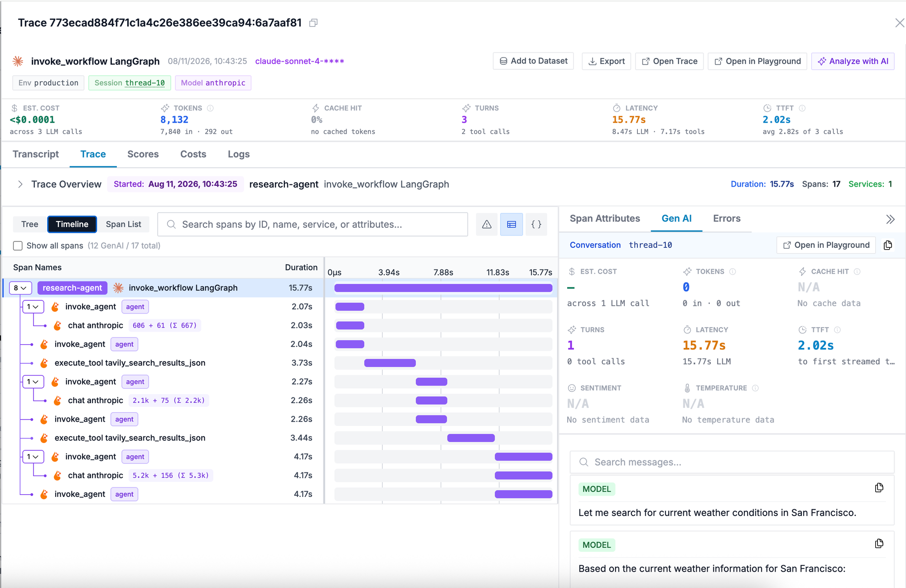Viewport: 906px width, 588px height.
Task: Copy the trace ID next to the title
Action: click(313, 23)
